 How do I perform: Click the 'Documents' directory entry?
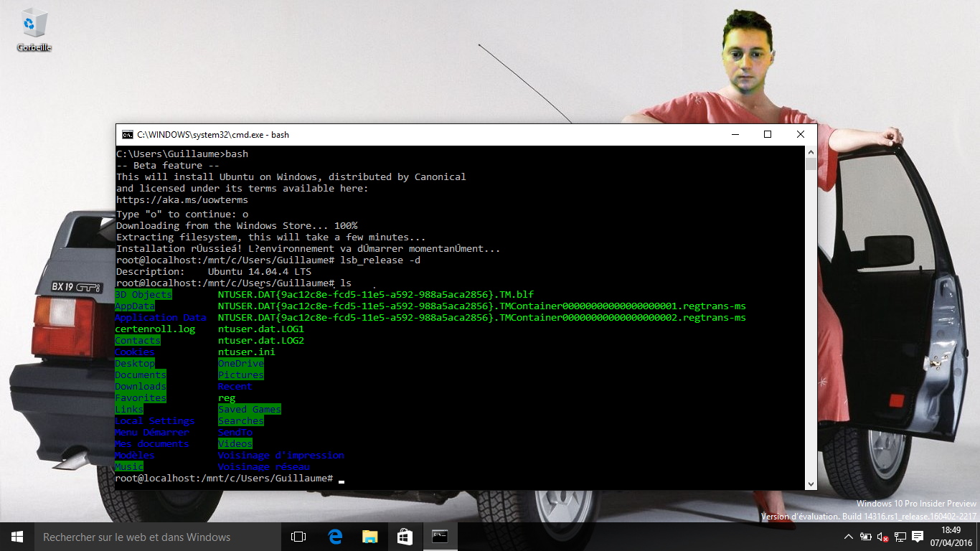click(141, 375)
